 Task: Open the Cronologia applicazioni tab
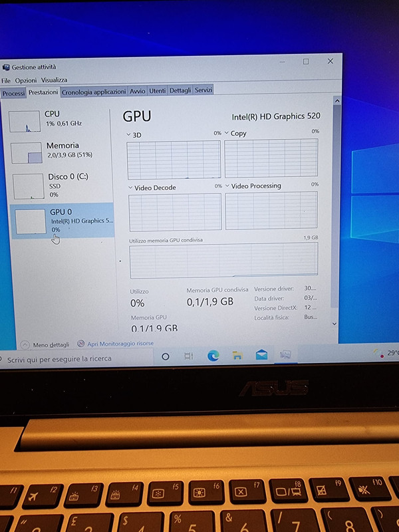[x=94, y=92]
